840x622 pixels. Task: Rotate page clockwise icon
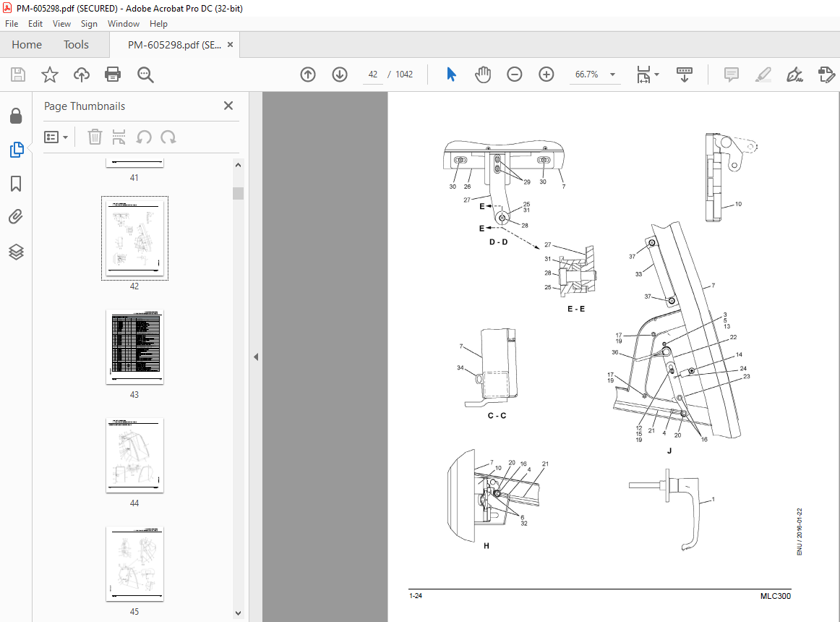click(x=168, y=137)
